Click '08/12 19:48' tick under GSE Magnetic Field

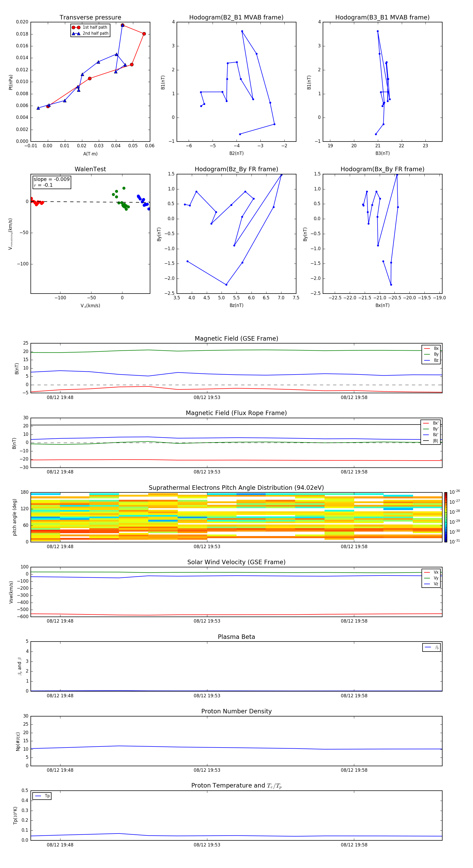[60, 398]
